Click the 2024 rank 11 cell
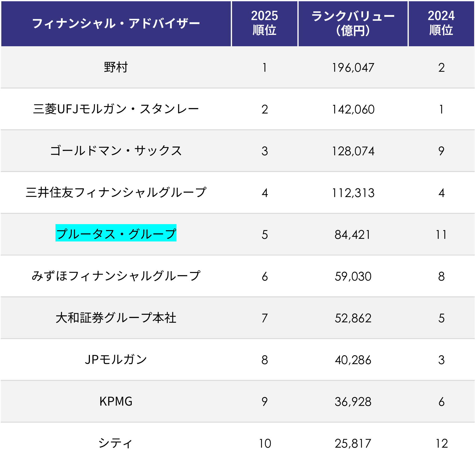Image resolution: width=476 pixels, height=464 pixels. coord(441,235)
